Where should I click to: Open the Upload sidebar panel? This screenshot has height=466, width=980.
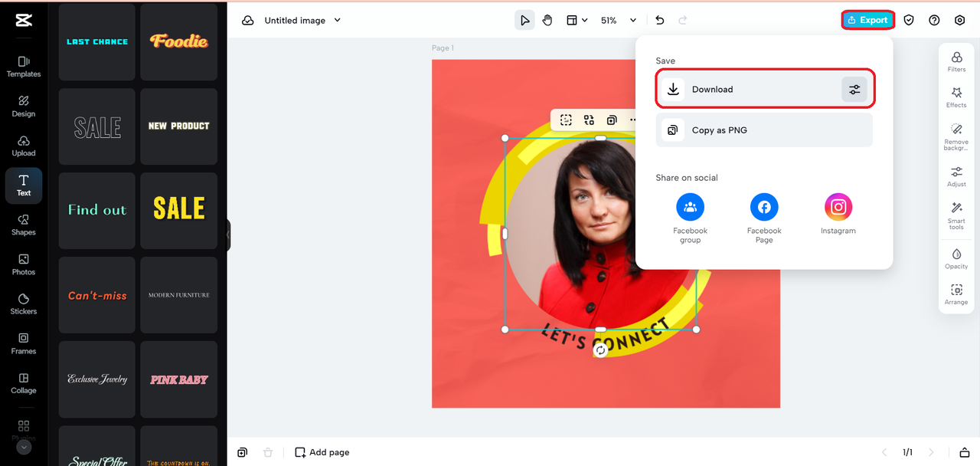tap(24, 146)
